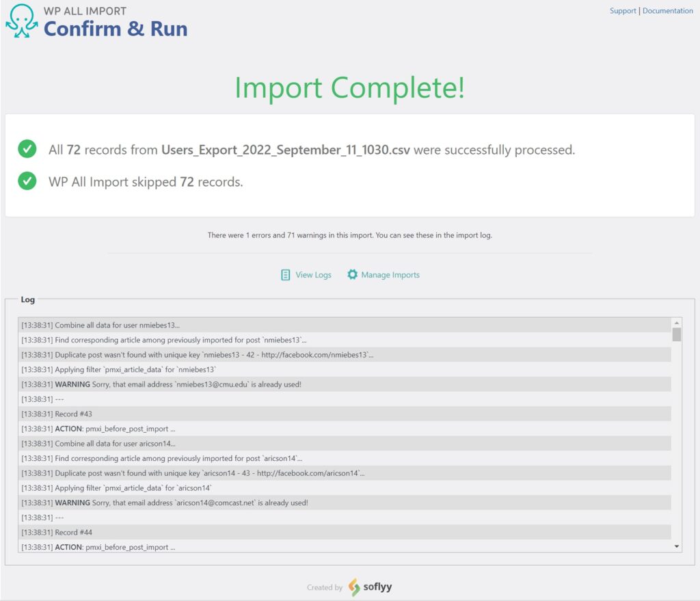Click log line 'Applying filter' for aricson14
The height and width of the screenshot is (601, 700).
point(345,488)
